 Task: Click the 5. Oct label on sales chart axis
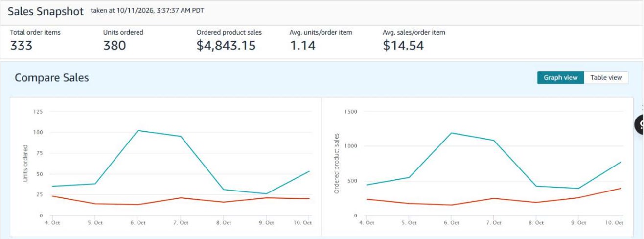pyautogui.click(x=409, y=223)
